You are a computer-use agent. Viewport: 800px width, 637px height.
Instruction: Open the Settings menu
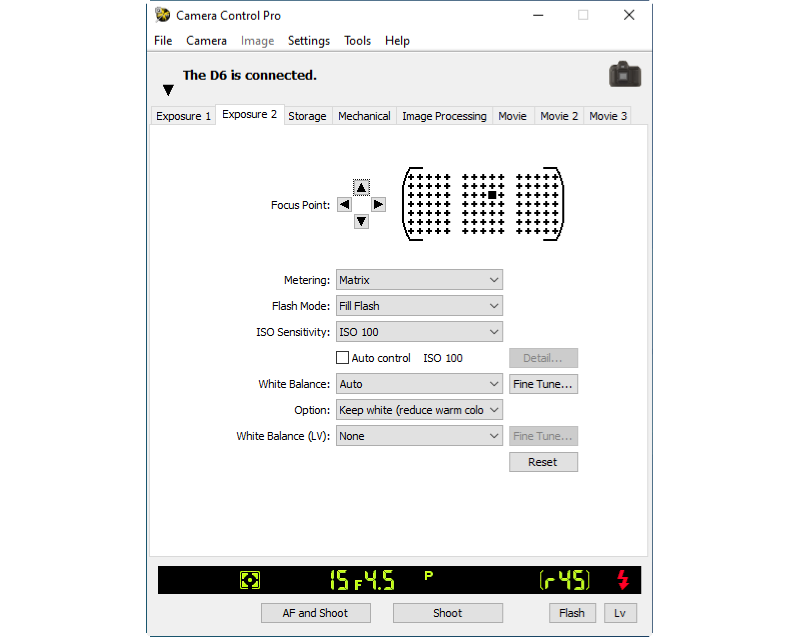tap(309, 41)
